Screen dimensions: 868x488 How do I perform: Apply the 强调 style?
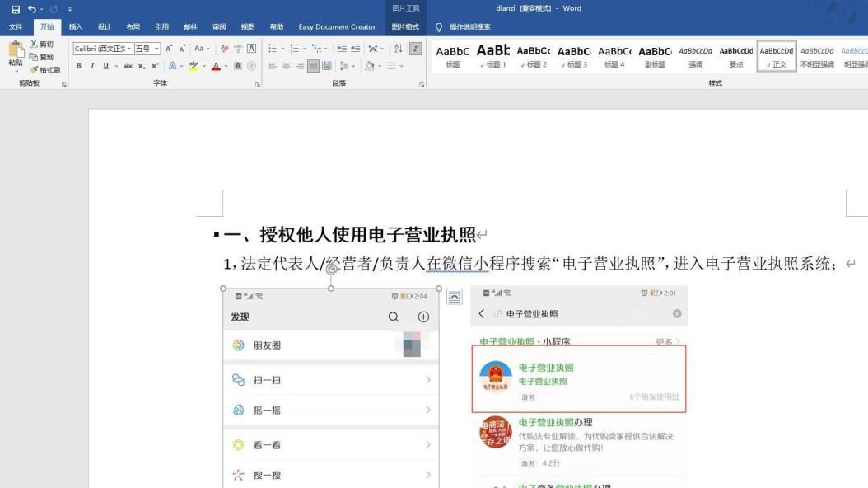pyautogui.click(x=696, y=56)
